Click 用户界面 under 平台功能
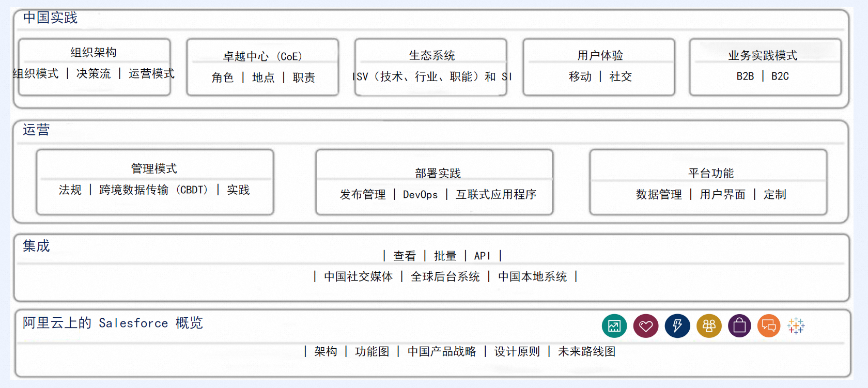This screenshot has height=388, width=868. point(723,194)
